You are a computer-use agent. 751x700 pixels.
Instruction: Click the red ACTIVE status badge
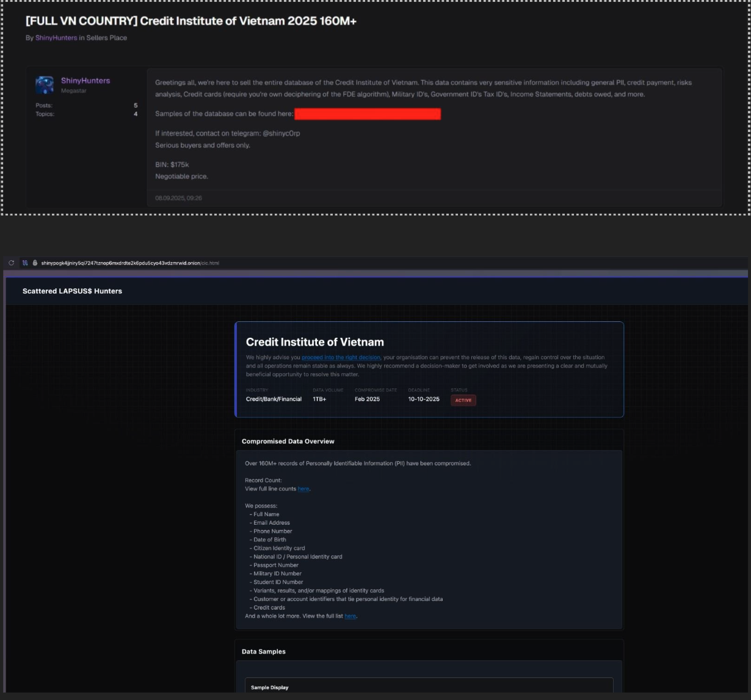463,400
